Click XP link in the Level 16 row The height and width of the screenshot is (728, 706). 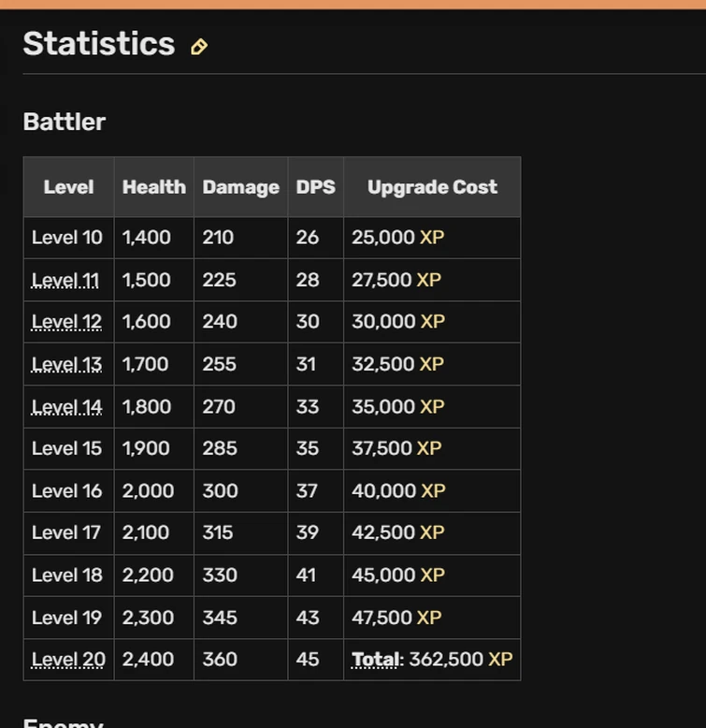click(x=433, y=490)
